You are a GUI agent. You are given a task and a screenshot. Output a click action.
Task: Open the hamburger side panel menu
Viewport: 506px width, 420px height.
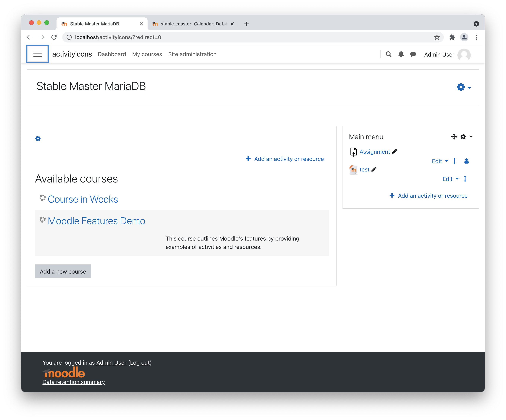37,54
